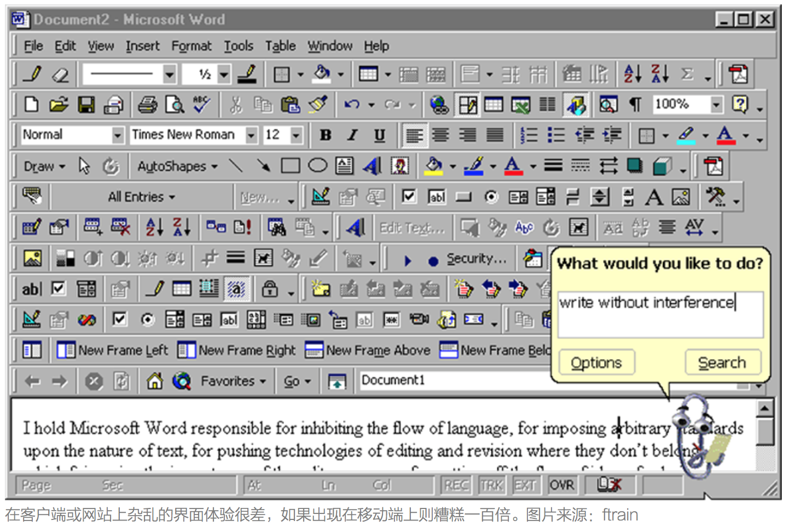This screenshot has width=789, height=532.
Task: Show paragraph marks with the ¶ icon
Action: tap(635, 104)
